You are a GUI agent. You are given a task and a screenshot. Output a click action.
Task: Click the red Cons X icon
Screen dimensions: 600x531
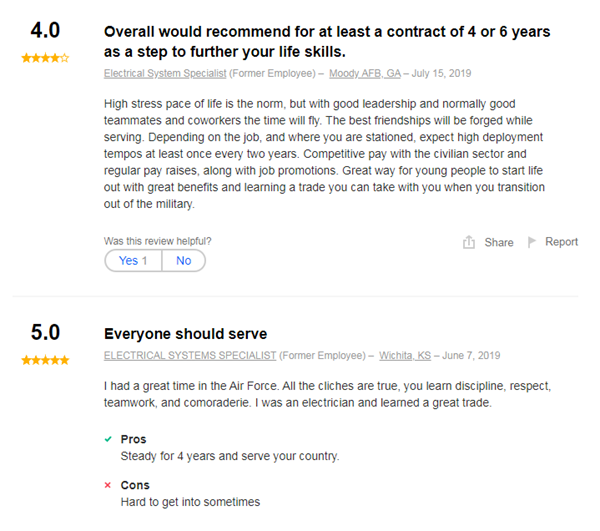[108, 485]
